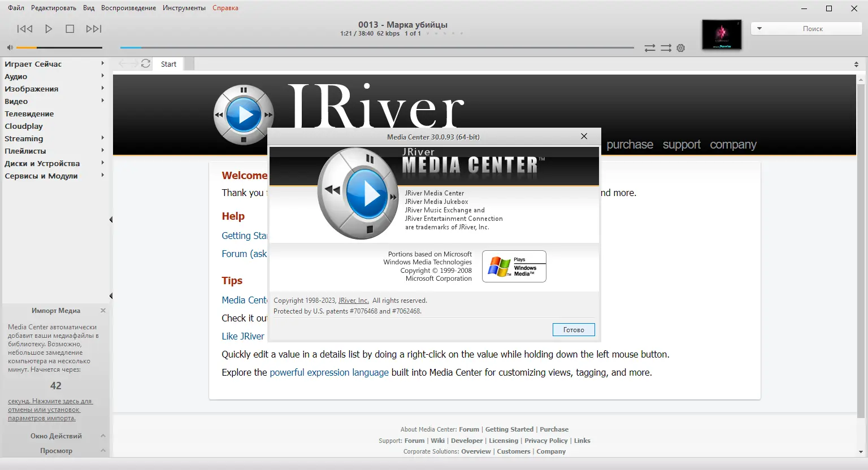This screenshot has width=868, height=470.
Task: Open the Getting Started footer link
Action: coord(509,429)
